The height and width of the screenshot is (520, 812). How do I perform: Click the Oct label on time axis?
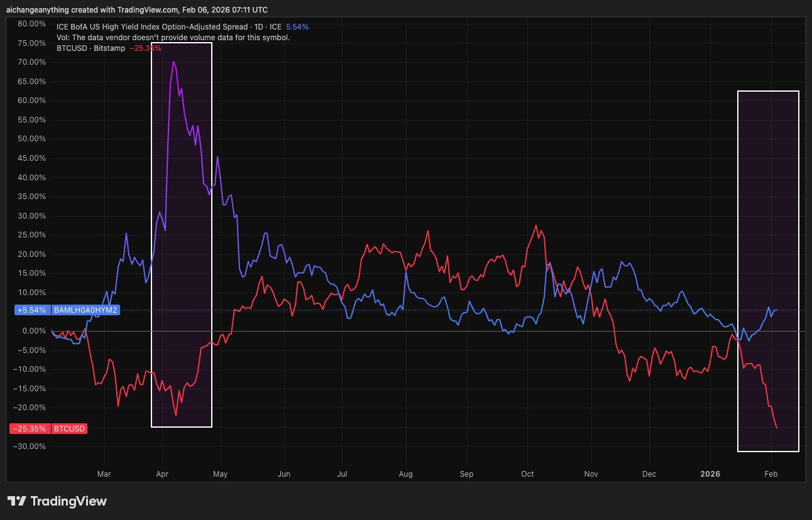527,474
